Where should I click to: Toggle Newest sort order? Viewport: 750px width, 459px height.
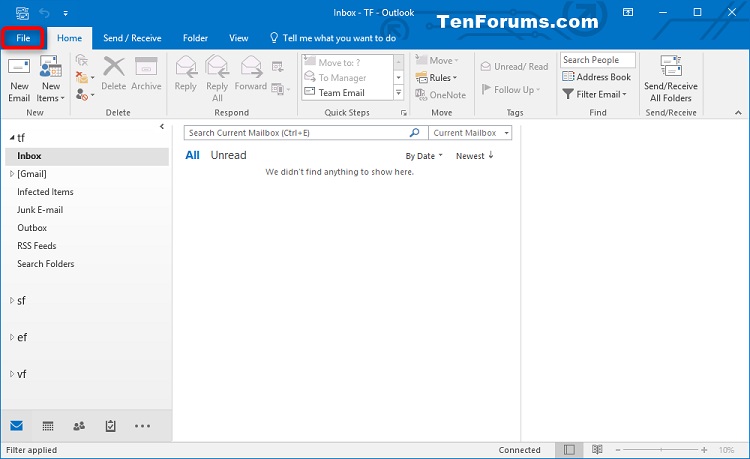(x=474, y=156)
